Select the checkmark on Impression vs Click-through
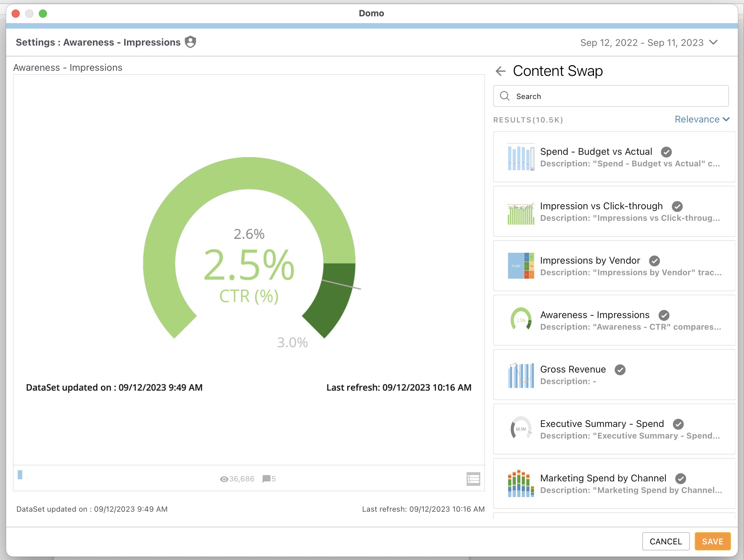This screenshot has width=744, height=560. point(677,206)
